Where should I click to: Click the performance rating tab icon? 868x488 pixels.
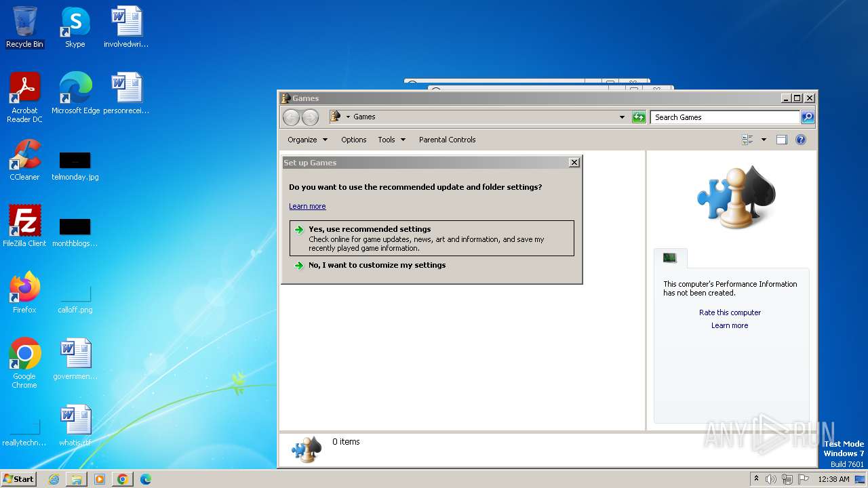[670, 258]
